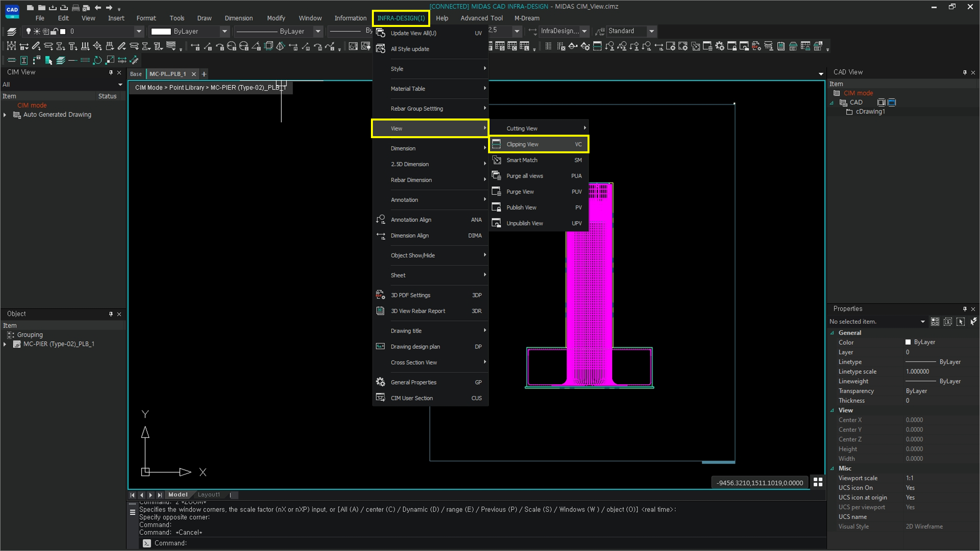Collapse the General section in Properties
980x551 pixels.
[x=832, y=333]
